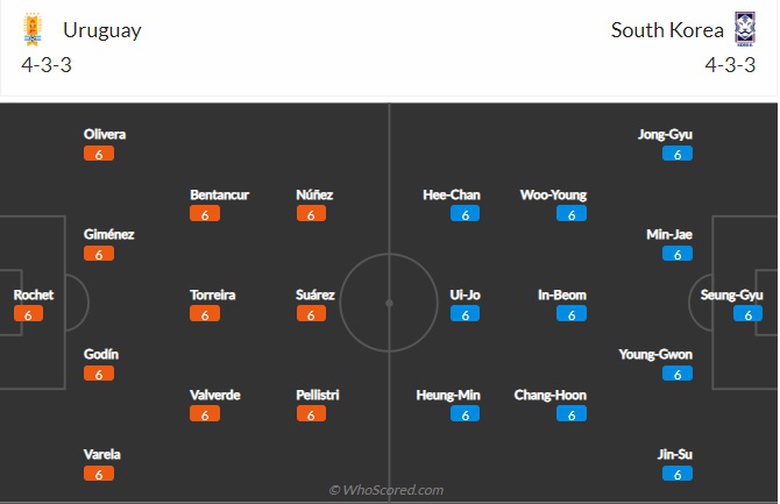Click Heung-Min's blue rating badge
The image size is (780, 504).
tap(465, 414)
